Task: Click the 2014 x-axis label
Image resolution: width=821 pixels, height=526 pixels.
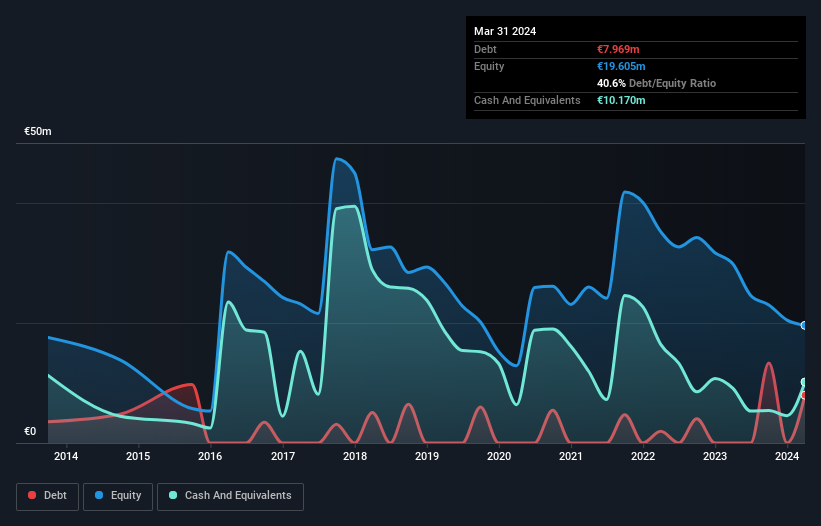Action: tap(66, 456)
